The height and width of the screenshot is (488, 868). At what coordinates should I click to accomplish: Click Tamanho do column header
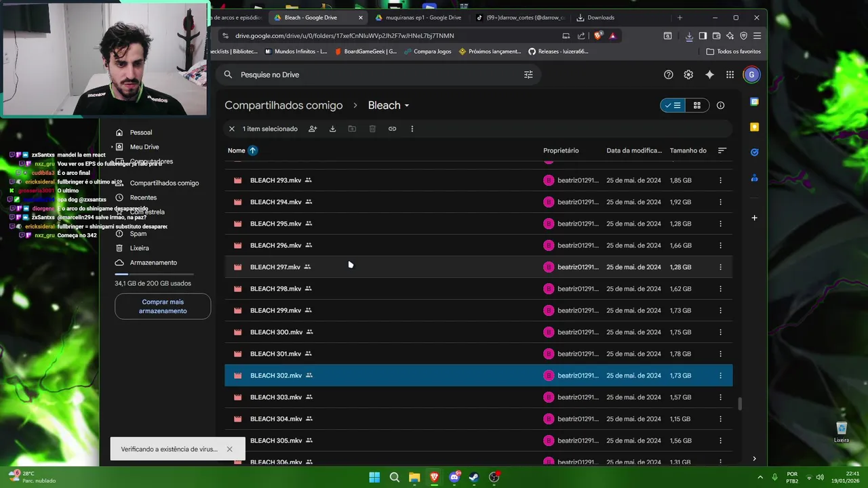pos(688,150)
